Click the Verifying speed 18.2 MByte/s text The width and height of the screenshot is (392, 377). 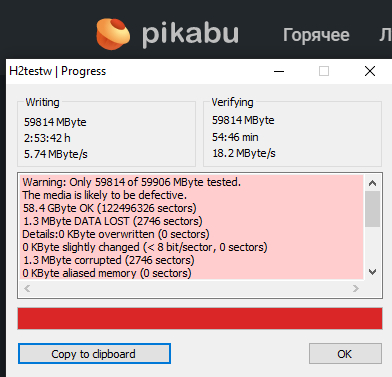(x=244, y=153)
